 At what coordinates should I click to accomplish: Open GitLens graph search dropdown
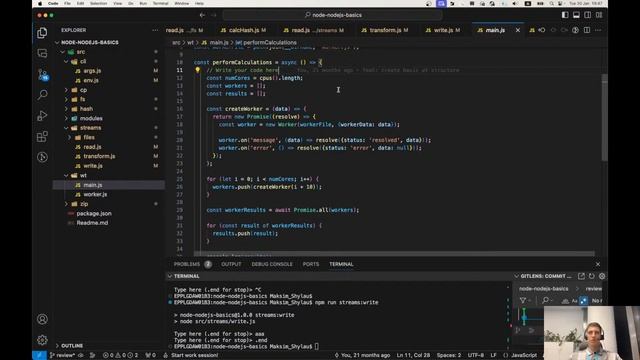tap(547, 301)
